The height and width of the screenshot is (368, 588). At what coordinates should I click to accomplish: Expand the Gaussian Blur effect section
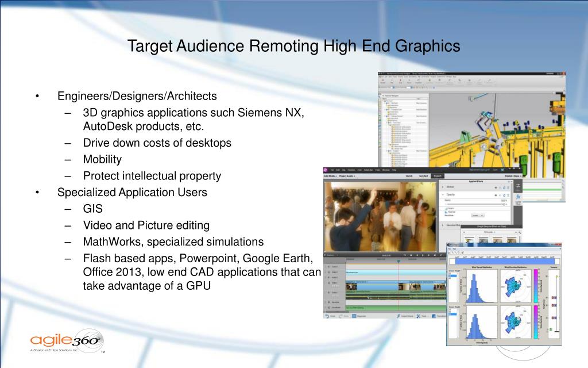(x=443, y=225)
